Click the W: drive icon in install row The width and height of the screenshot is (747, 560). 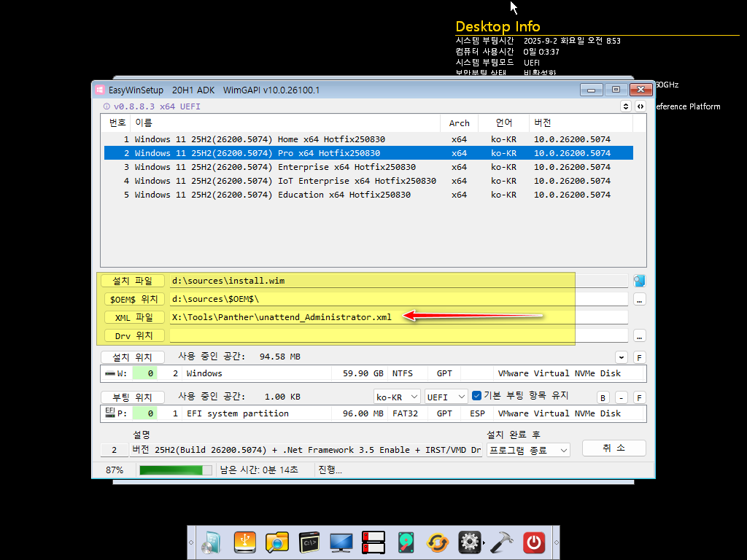(111, 373)
